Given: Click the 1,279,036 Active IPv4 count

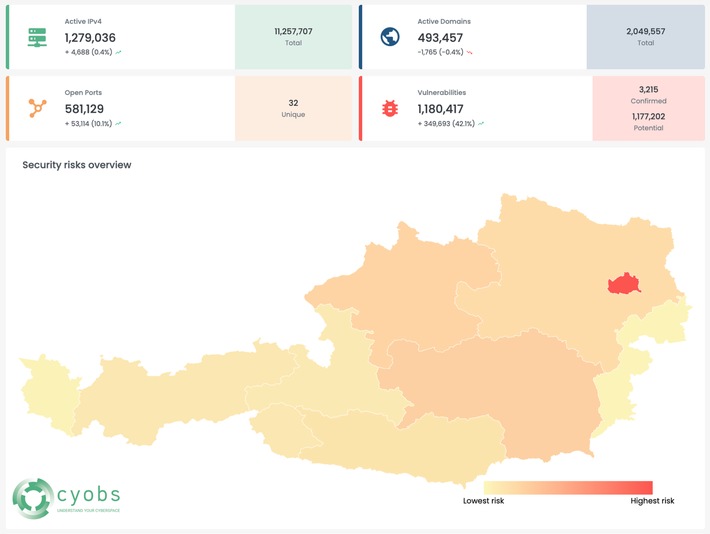Looking at the screenshot, I should click(x=90, y=38).
